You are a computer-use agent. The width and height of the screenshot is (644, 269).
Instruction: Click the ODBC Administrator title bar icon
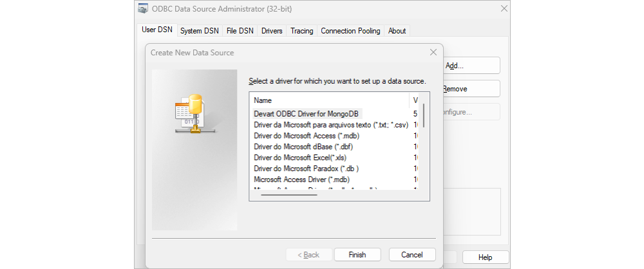143,8
